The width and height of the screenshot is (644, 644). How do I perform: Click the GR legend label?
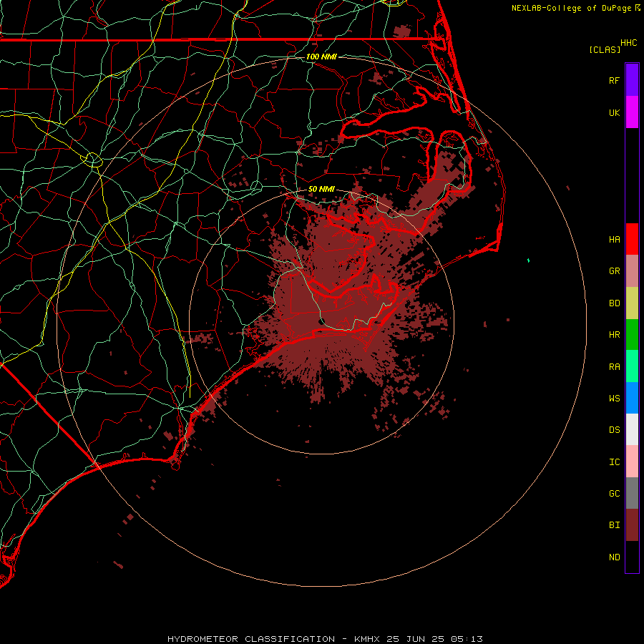point(614,271)
